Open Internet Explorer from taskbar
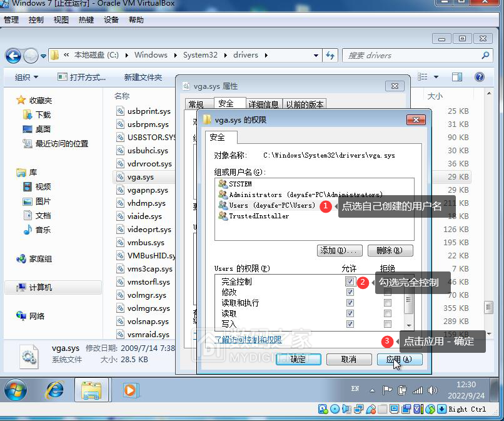This screenshot has width=504, height=421. 55,390
